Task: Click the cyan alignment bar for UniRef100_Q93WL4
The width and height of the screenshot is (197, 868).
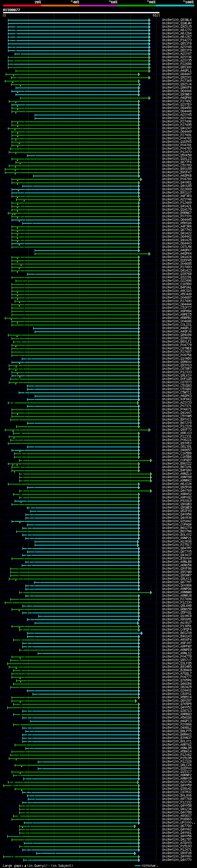Action: 79,20
